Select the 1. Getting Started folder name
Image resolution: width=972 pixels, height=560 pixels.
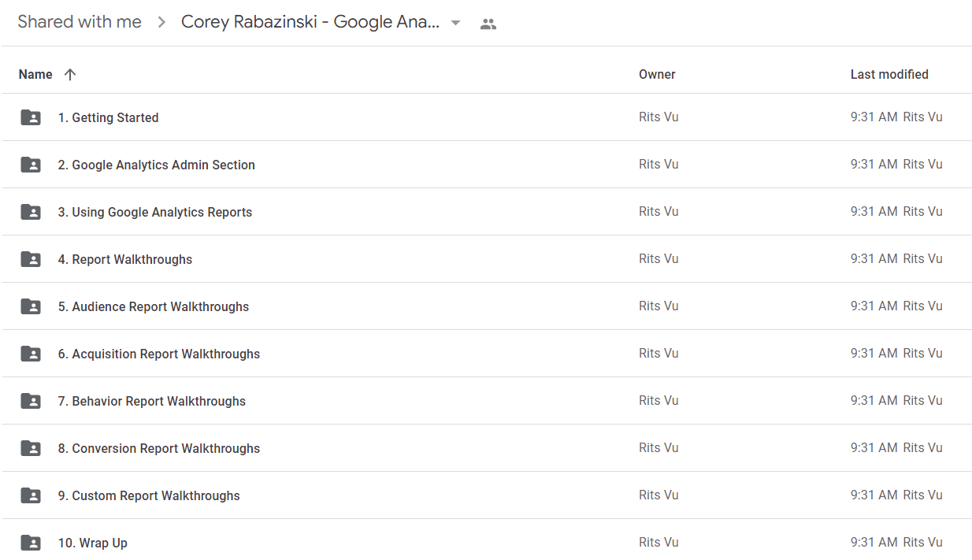108,117
